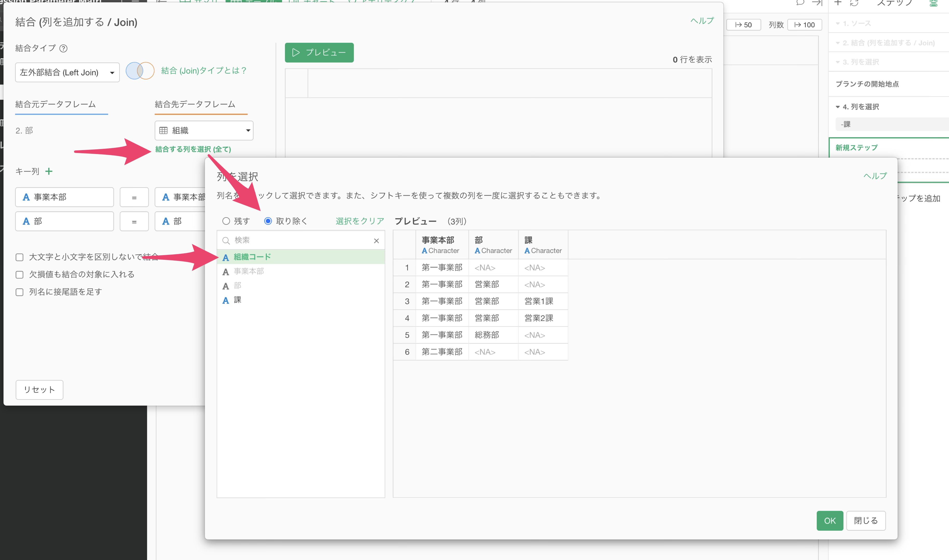
Task: Enable 欠損値も結合の対象に入れる checkbox
Action: click(x=20, y=275)
